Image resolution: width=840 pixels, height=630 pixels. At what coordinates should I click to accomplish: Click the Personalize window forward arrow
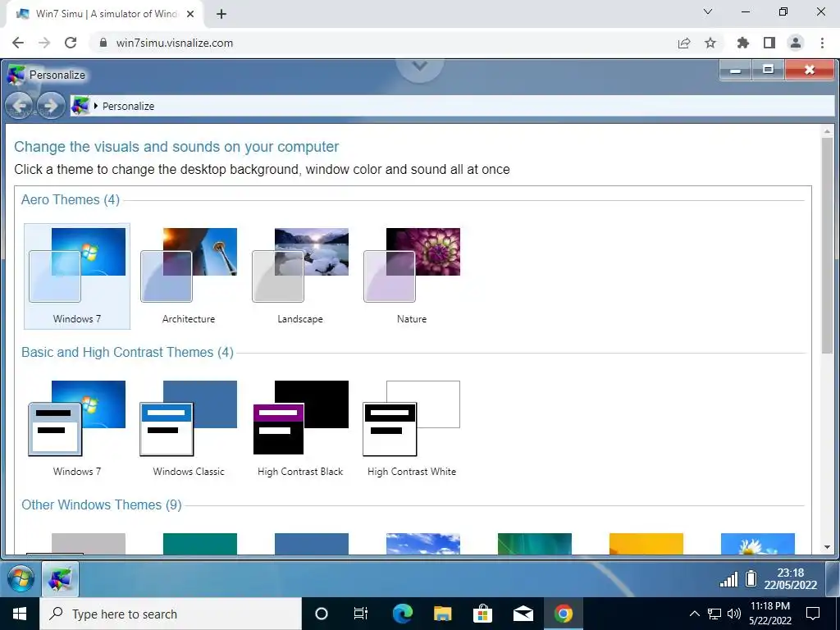click(51, 106)
